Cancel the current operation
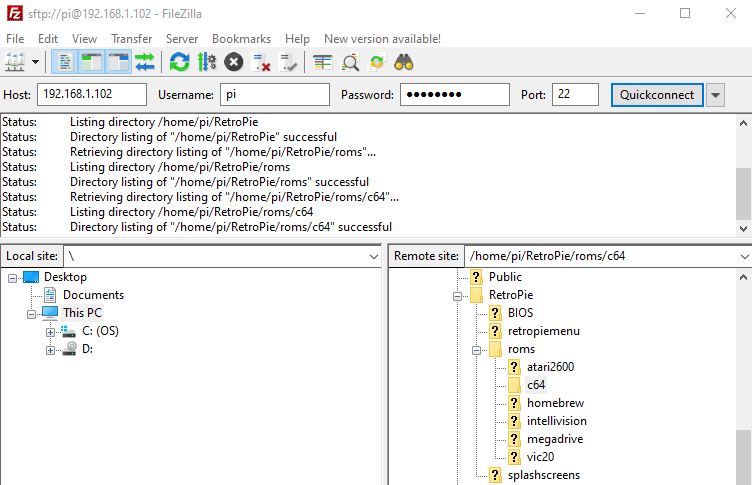Viewport: 752px width, 485px height. point(234,62)
